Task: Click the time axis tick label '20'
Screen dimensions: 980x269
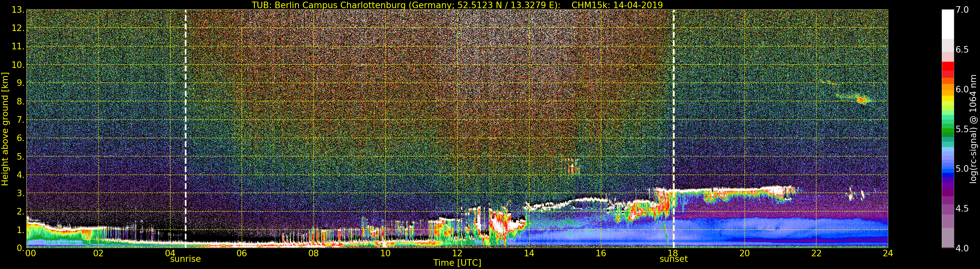Action: (x=744, y=253)
